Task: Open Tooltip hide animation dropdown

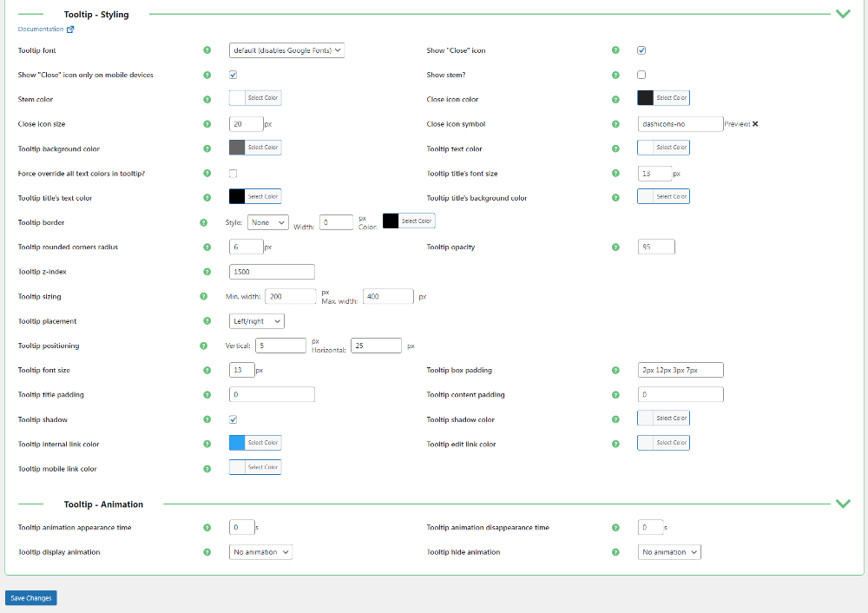Action: click(x=668, y=552)
